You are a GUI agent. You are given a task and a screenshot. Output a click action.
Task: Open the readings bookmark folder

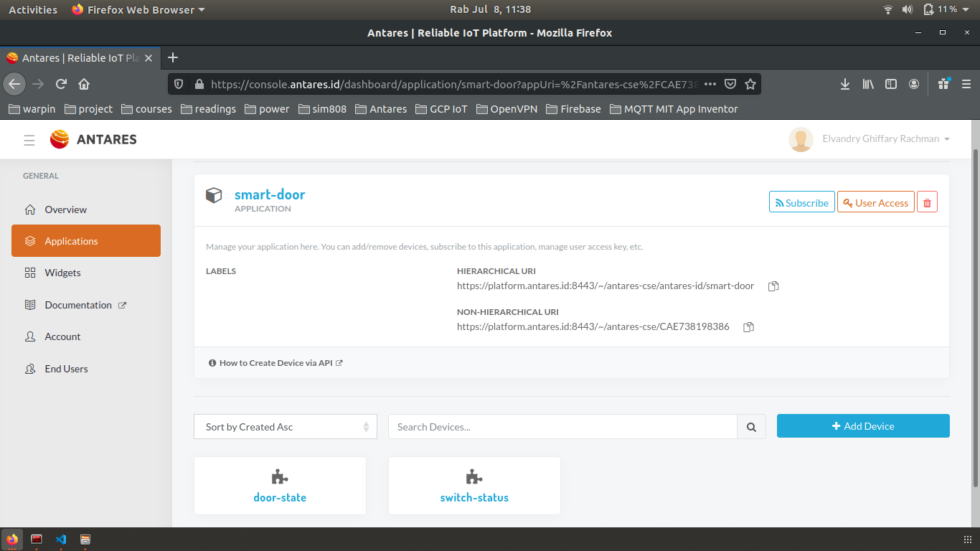(x=208, y=109)
